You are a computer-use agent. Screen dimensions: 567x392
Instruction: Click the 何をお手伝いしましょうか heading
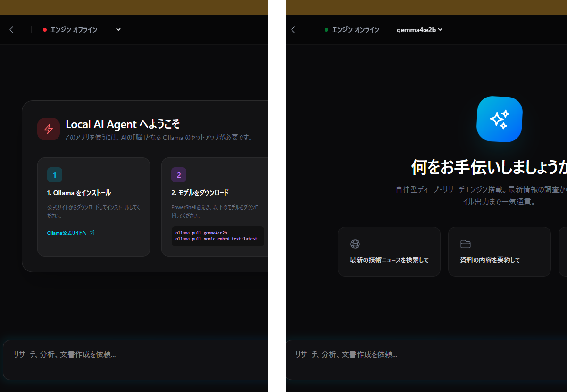(x=489, y=167)
